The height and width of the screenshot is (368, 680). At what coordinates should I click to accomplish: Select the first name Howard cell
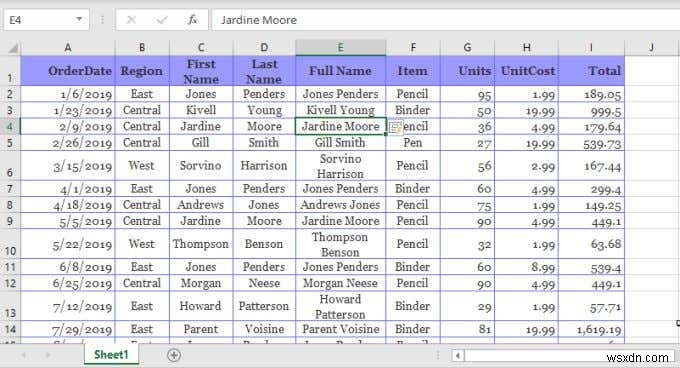tap(201, 306)
